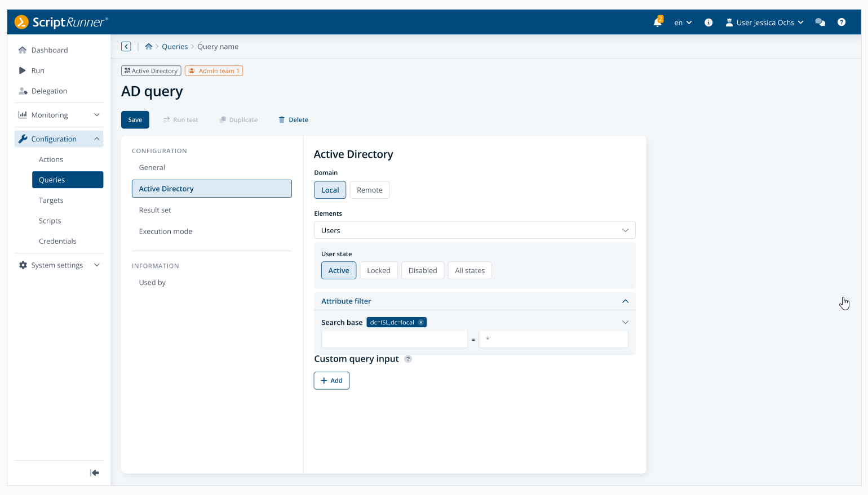Choose the All states user filter

(470, 271)
